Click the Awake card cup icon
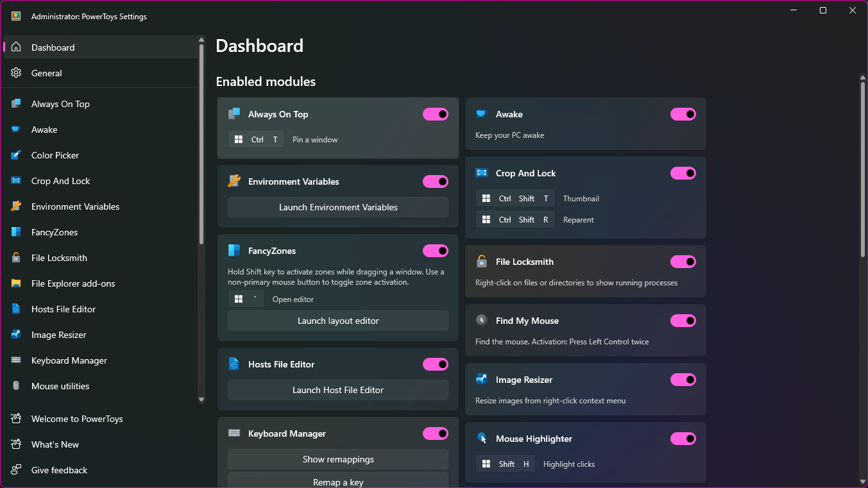868x488 pixels. click(481, 114)
